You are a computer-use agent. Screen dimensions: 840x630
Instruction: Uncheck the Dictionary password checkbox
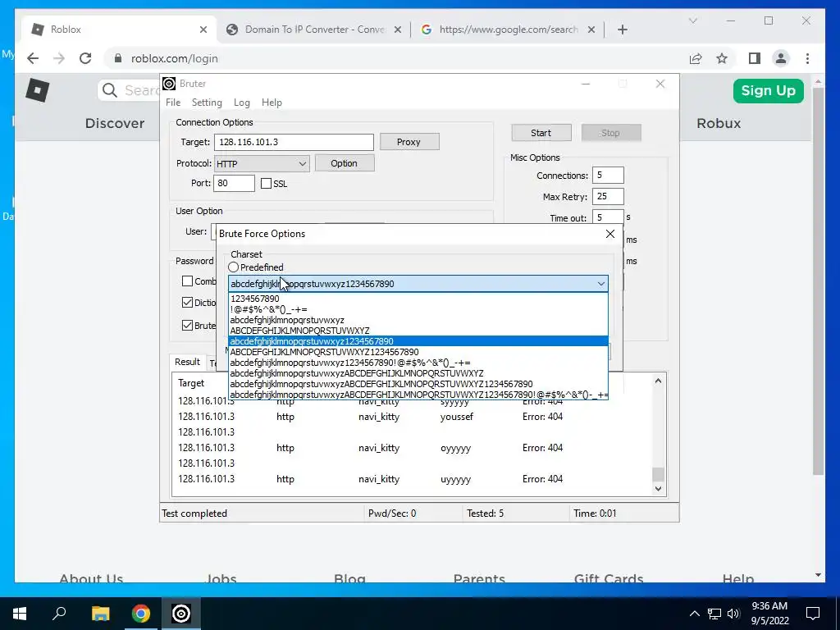[x=188, y=303]
